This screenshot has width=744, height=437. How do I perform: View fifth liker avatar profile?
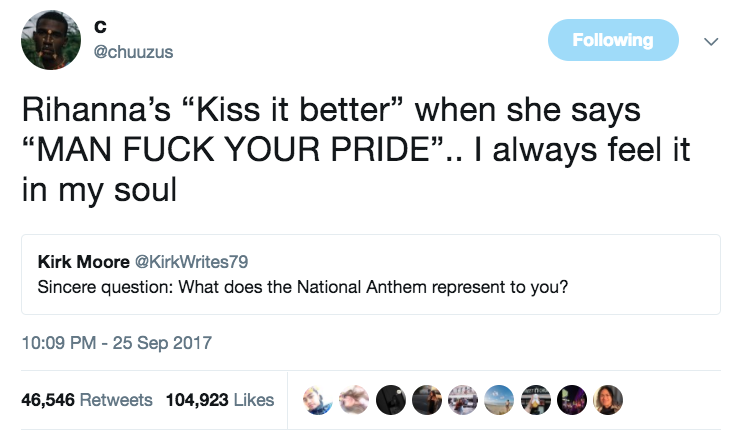tap(463, 400)
